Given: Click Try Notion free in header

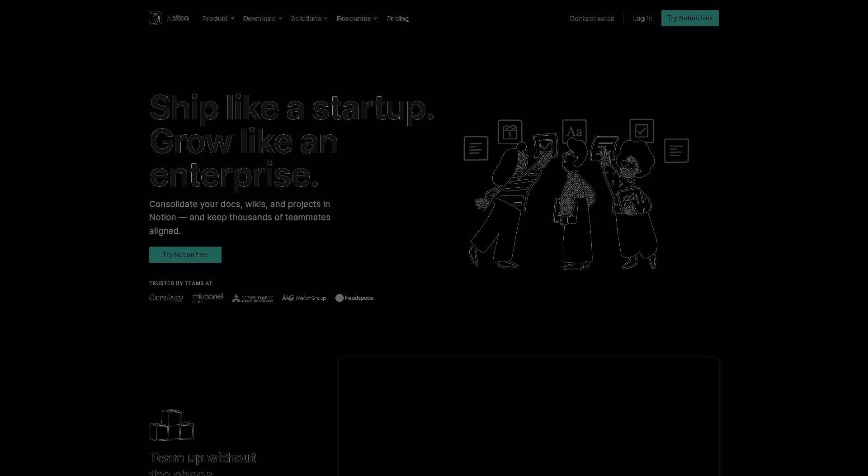Looking at the screenshot, I should click(690, 18).
